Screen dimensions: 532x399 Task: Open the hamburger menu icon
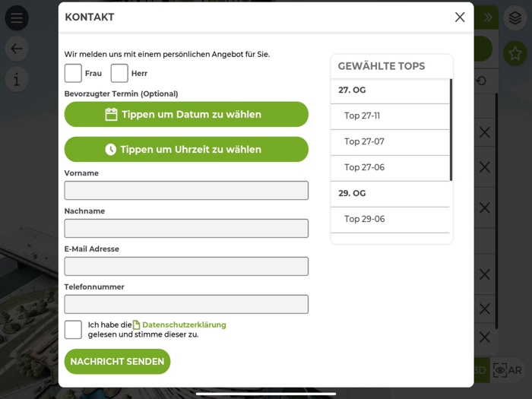(17, 18)
